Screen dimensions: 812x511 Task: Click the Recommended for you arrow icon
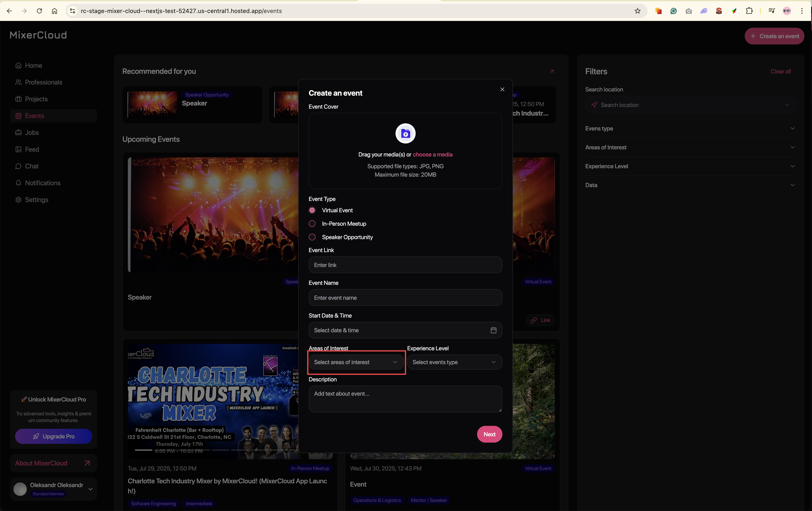point(552,71)
